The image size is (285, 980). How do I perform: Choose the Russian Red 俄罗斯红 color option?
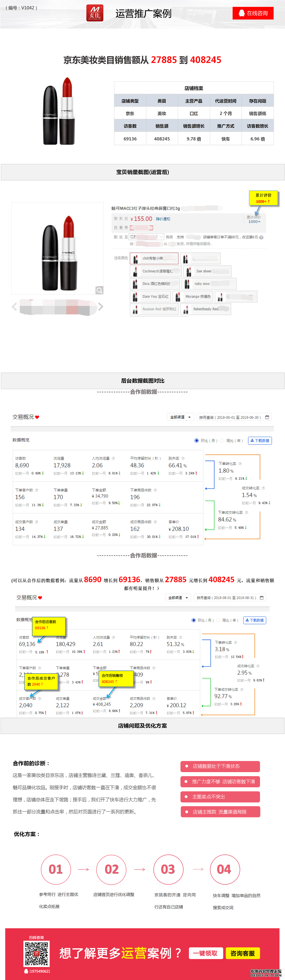click(x=154, y=309)
